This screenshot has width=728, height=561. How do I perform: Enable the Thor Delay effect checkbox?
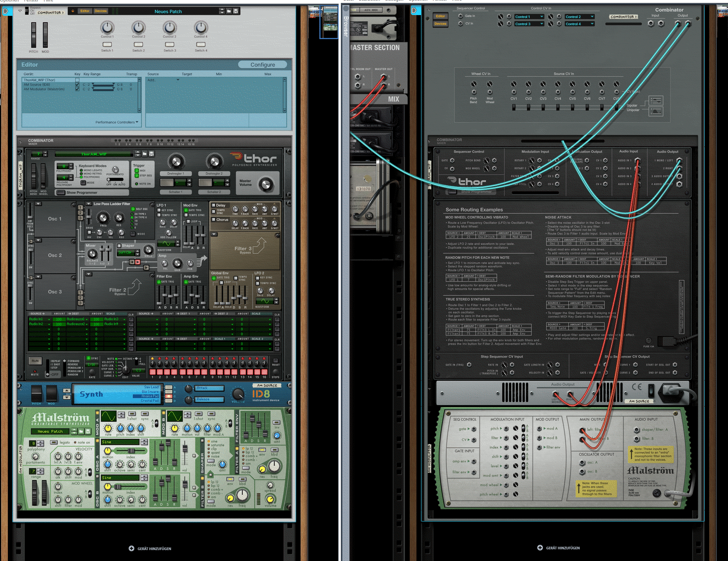point(213,205)
